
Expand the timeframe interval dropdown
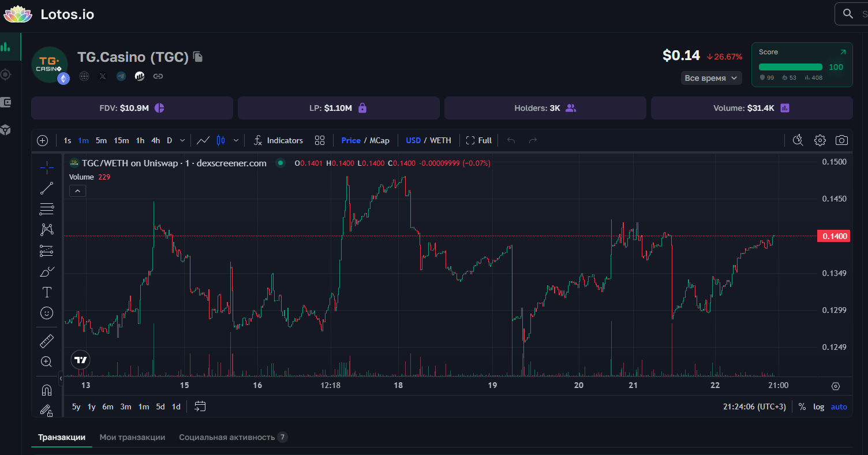[182, 140]
